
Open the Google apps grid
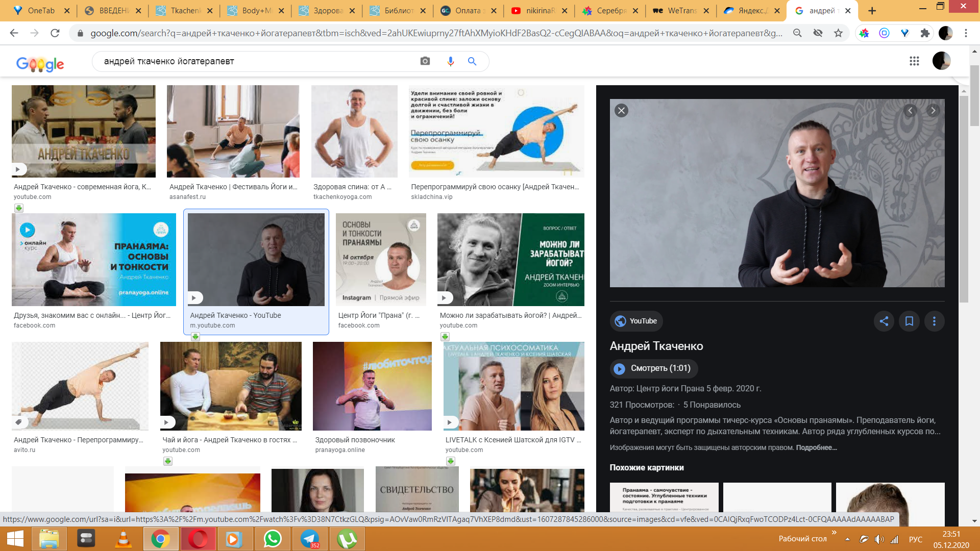click(x=914, y=61)
